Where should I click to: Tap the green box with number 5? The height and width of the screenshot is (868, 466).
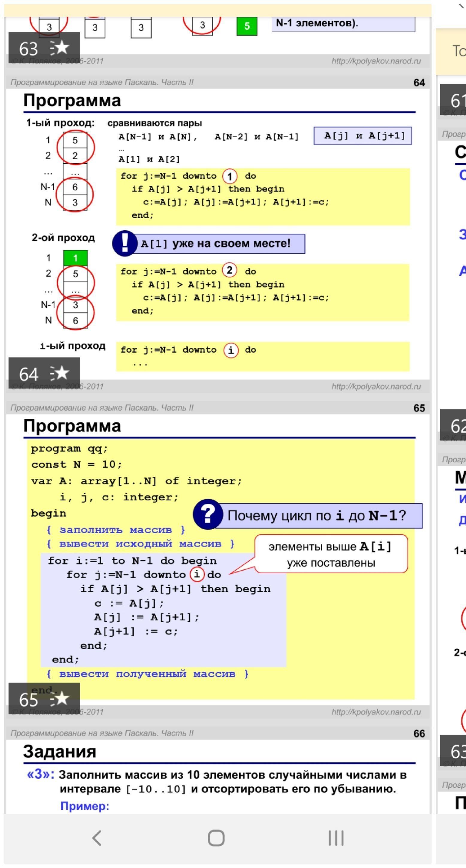tap(247, 26)
